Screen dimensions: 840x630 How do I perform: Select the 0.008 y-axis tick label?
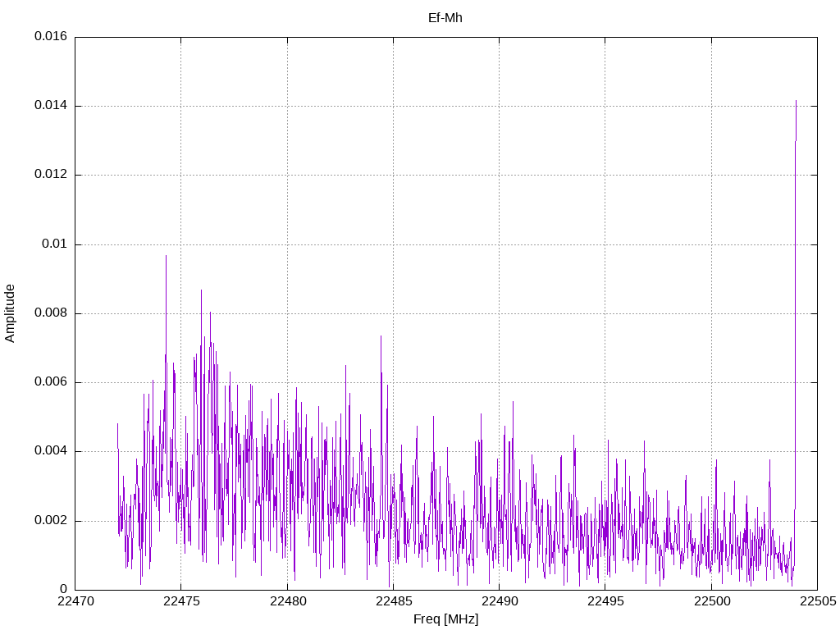51,313
